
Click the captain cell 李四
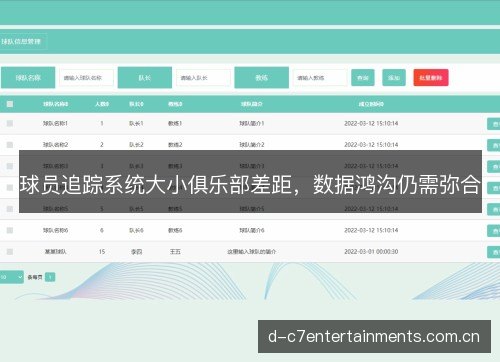[136, 252]
